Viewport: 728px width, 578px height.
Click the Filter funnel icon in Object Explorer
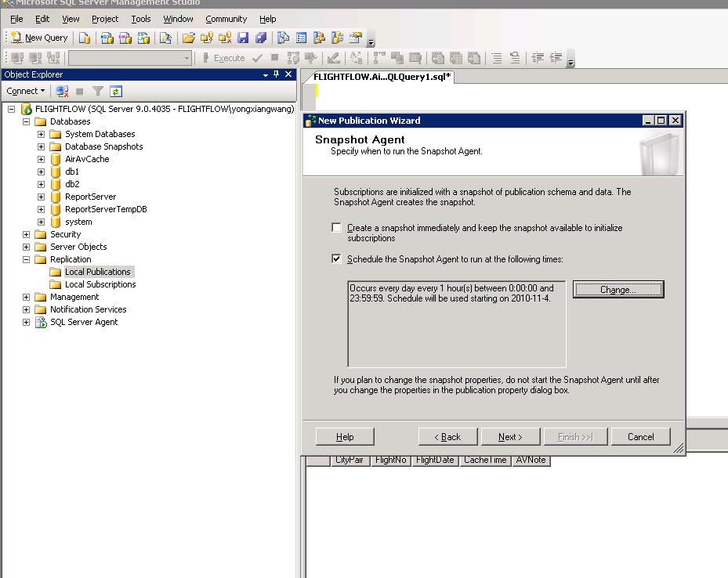pyautogui.click(x=98, y=91)
